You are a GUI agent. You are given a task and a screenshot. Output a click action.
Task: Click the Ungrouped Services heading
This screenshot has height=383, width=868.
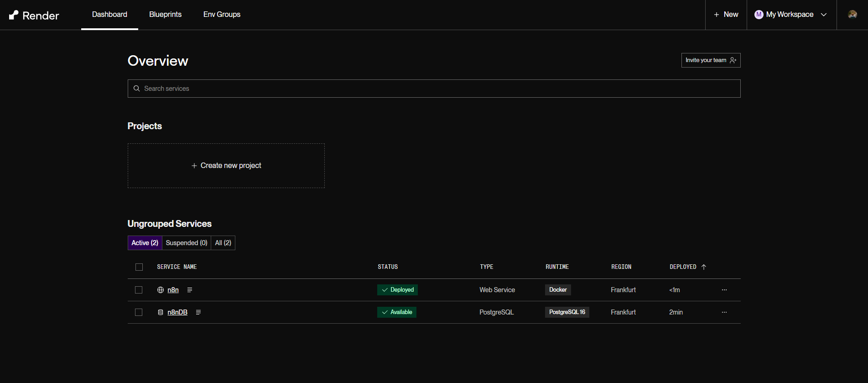pyautogui.click(x=170, y=224)
